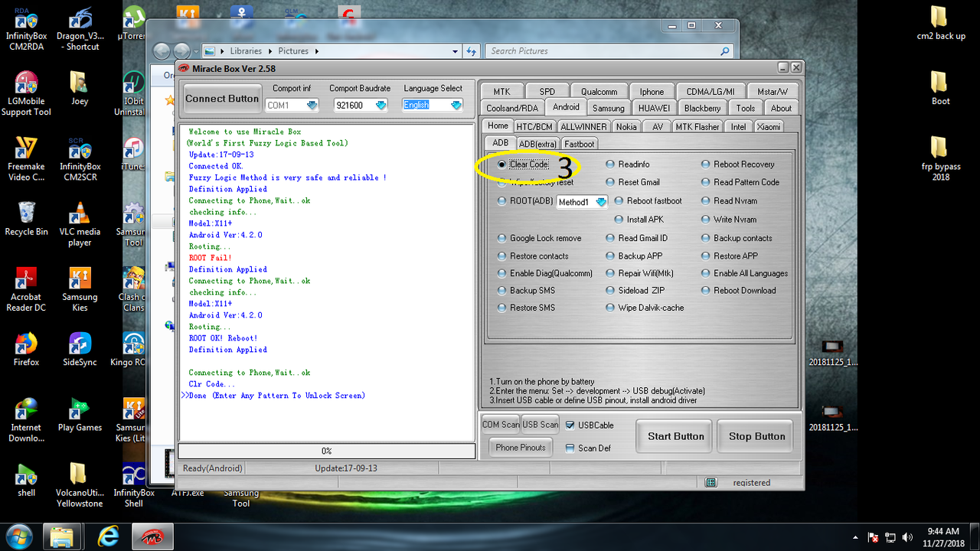Viewport: 980px width, 551px height.
Task: Open the Fastboot tab
Action: (580, 143)
